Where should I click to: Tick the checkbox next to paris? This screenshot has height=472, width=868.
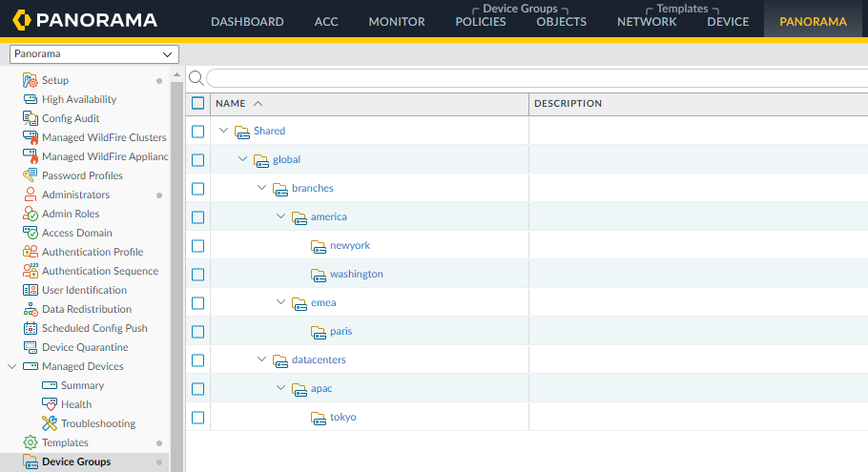pyautogui.click(x=198, y=332)
